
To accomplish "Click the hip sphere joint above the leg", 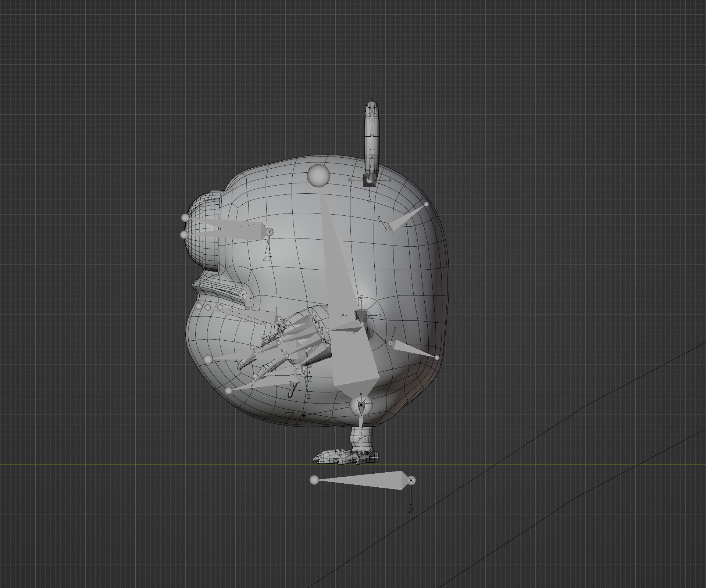I will pos(361,405).
